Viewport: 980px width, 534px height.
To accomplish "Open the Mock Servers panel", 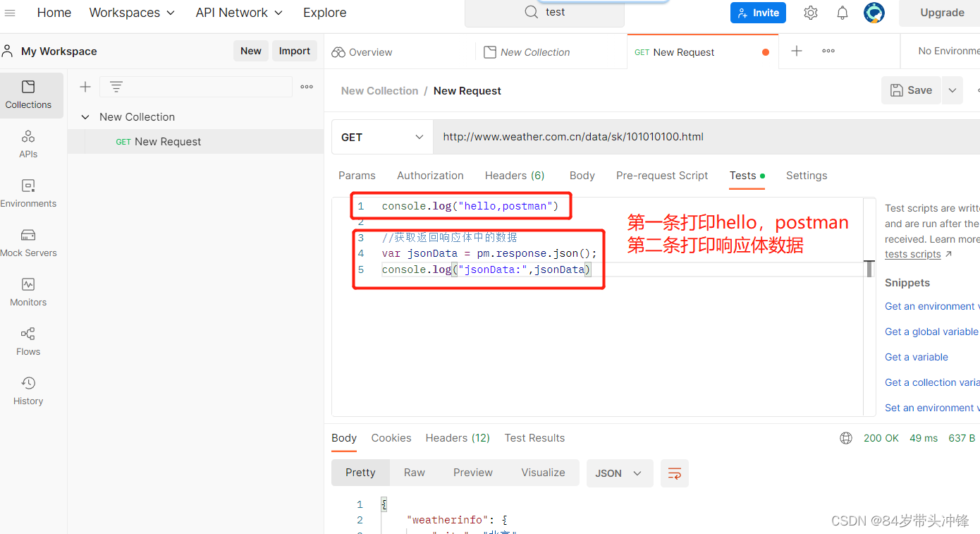I will pyautogui.click(x=28, y=242).
